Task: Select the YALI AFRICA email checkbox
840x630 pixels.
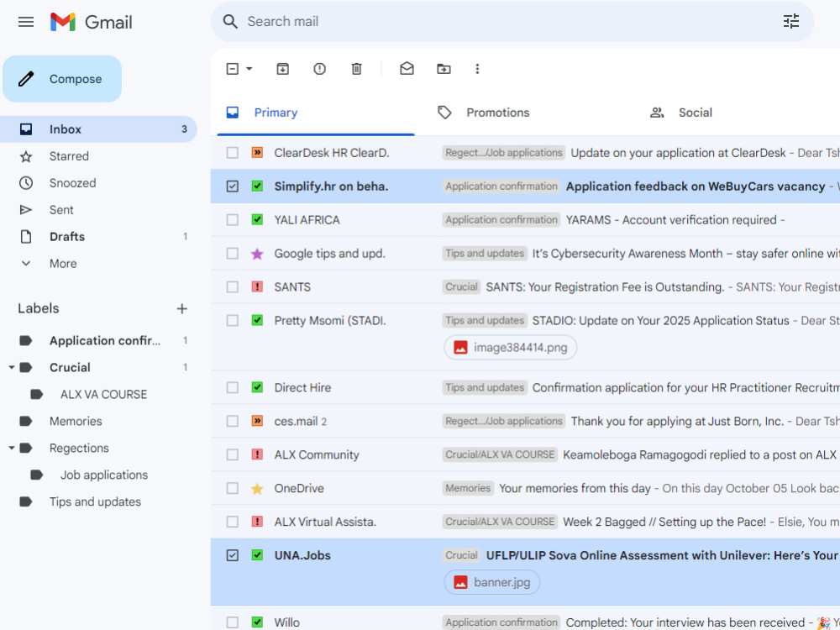Action: coord(232,219)
